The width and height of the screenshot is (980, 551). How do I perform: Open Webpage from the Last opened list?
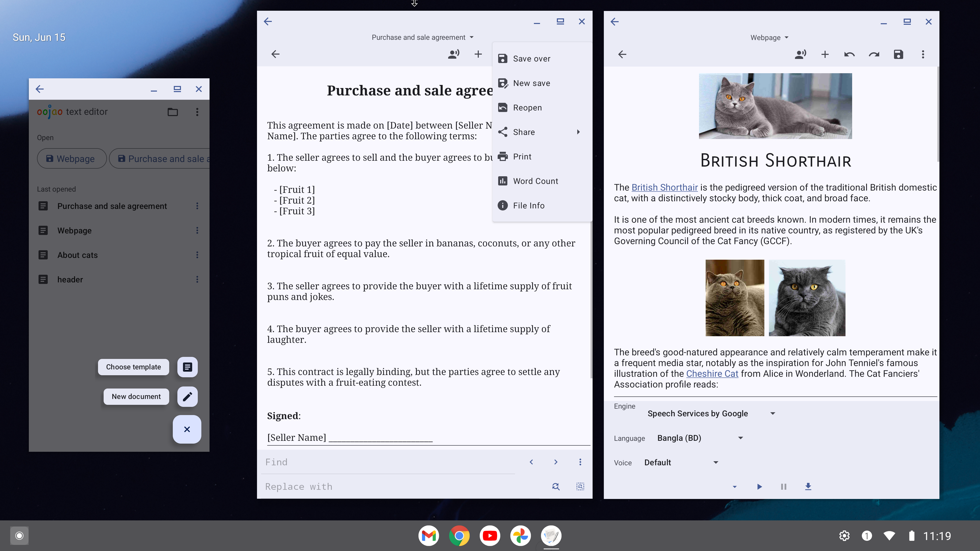coord(75,230)
